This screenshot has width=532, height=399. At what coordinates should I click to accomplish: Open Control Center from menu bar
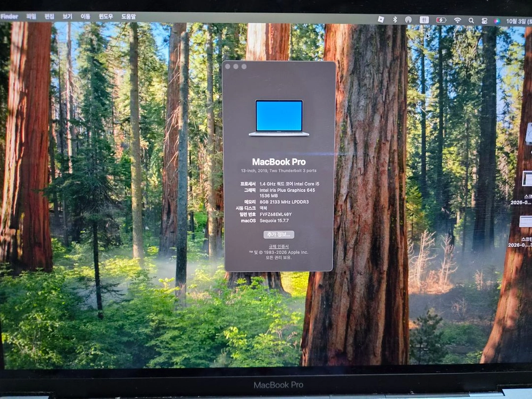click(484, 21)
